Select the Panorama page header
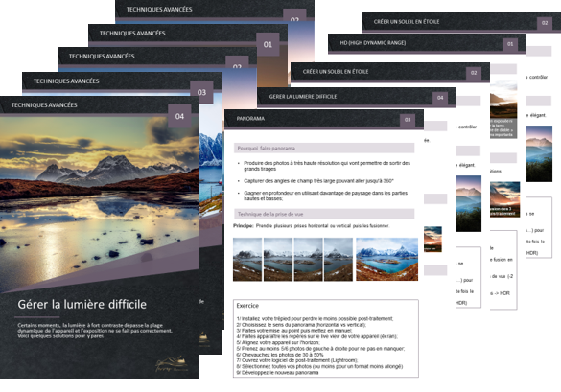This screenshot has height=392, width=561. click(324, 119)
